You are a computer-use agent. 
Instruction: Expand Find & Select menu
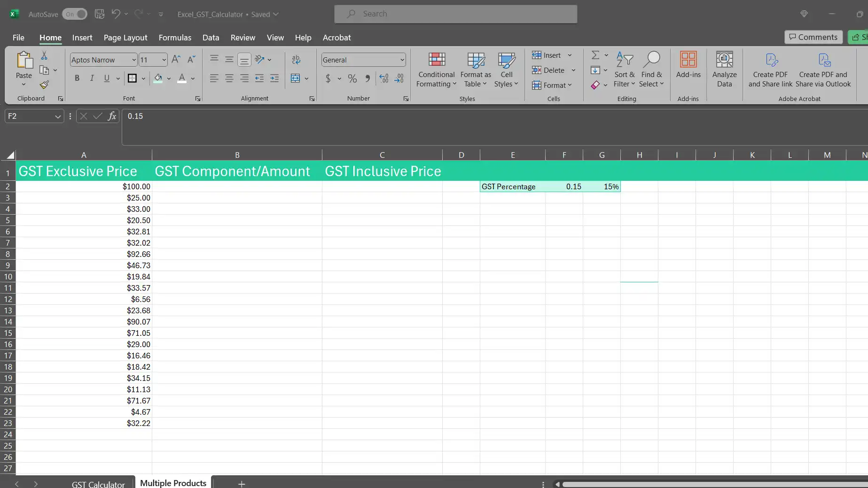(651, 70)
